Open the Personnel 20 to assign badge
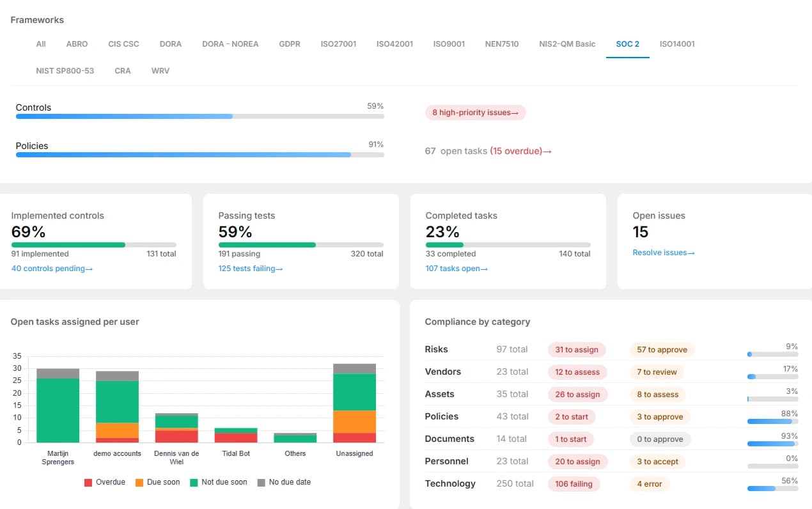 [577, 462]
